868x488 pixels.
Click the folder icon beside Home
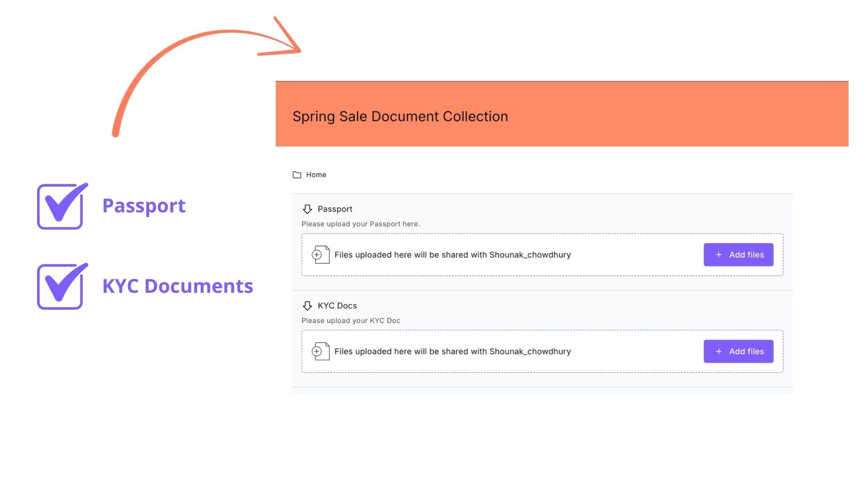(297, 174)
